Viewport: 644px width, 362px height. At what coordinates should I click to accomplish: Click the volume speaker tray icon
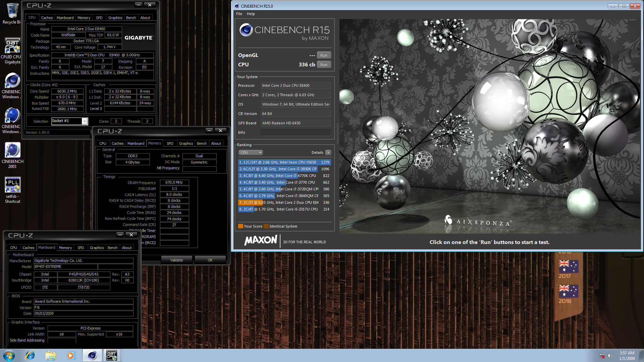[610, 356]
